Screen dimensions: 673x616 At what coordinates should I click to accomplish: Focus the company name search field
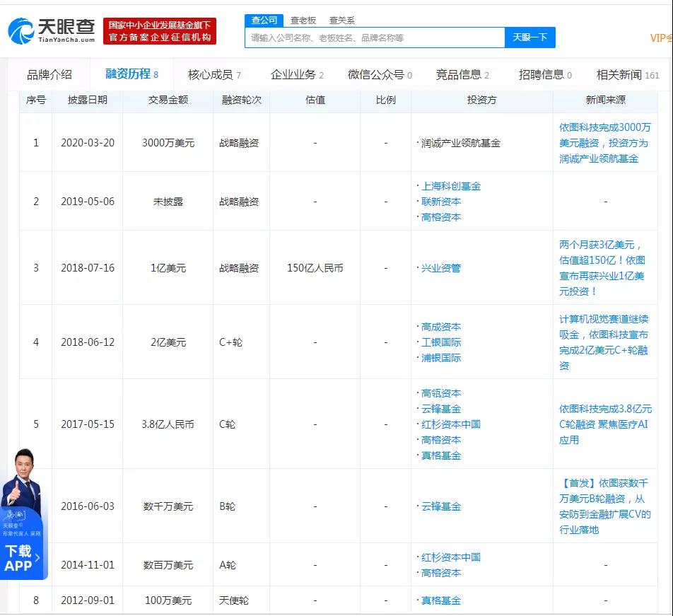(x=375, y=37)
